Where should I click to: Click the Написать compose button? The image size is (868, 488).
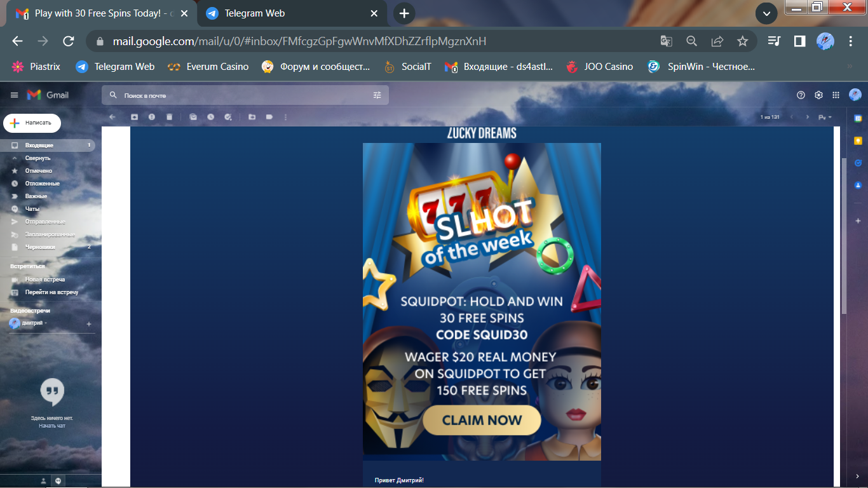[x=32, y=123]
